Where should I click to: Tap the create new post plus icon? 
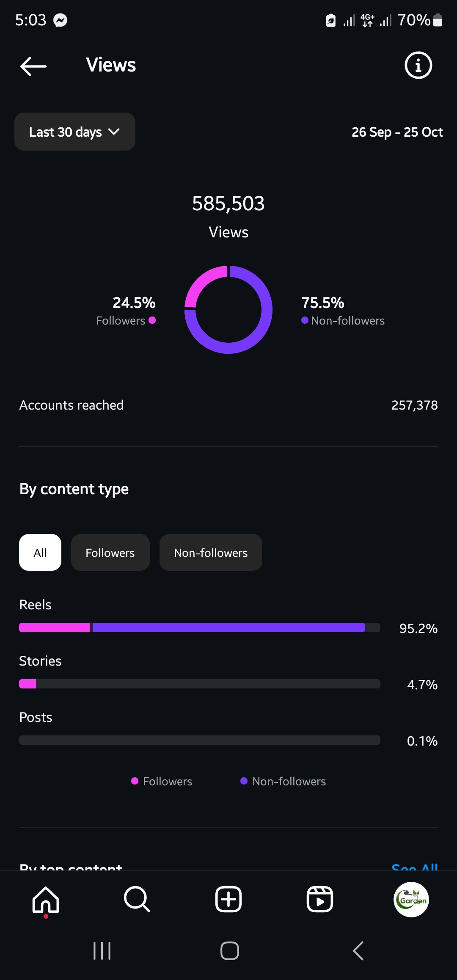(228, 899)
